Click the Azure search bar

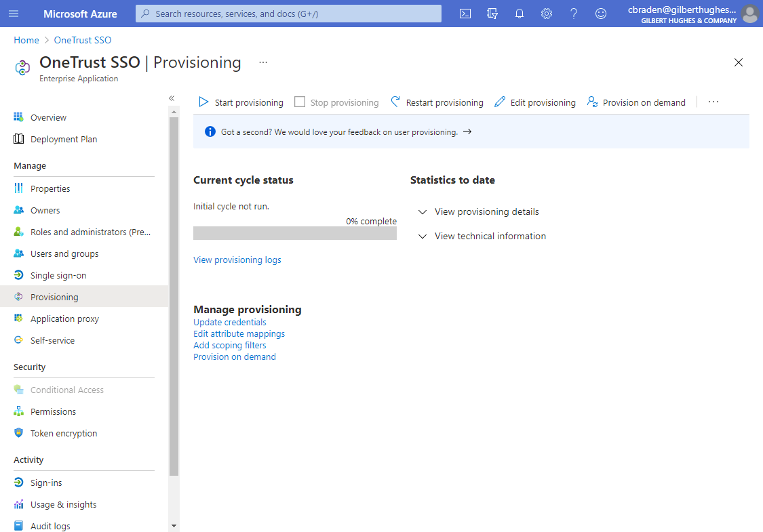point(288,13)
